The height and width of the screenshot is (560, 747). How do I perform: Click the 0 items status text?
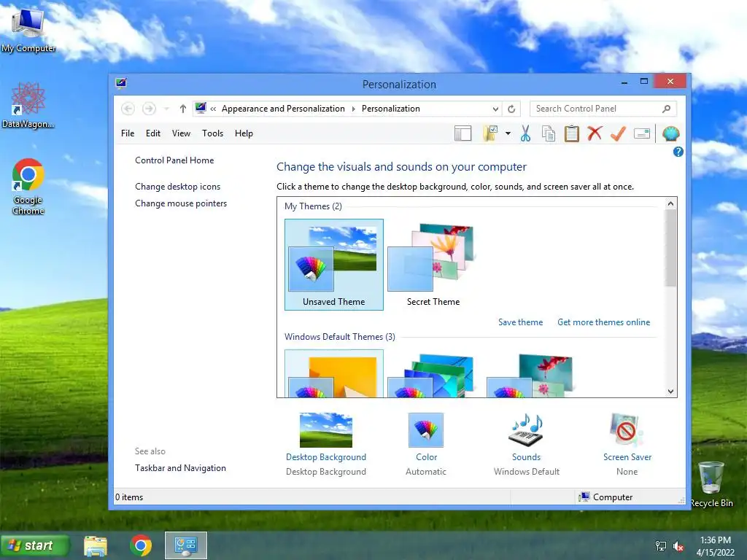click(129, 497)
